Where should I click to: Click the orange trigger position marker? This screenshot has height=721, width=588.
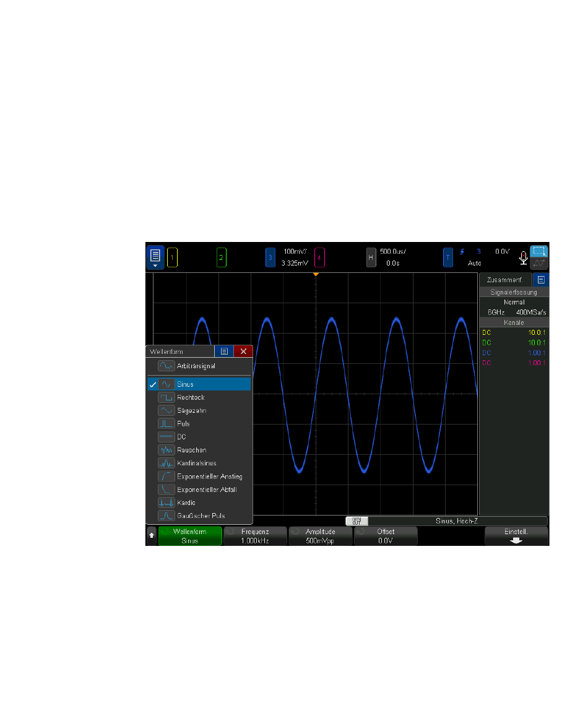click(x=316, y=275)
